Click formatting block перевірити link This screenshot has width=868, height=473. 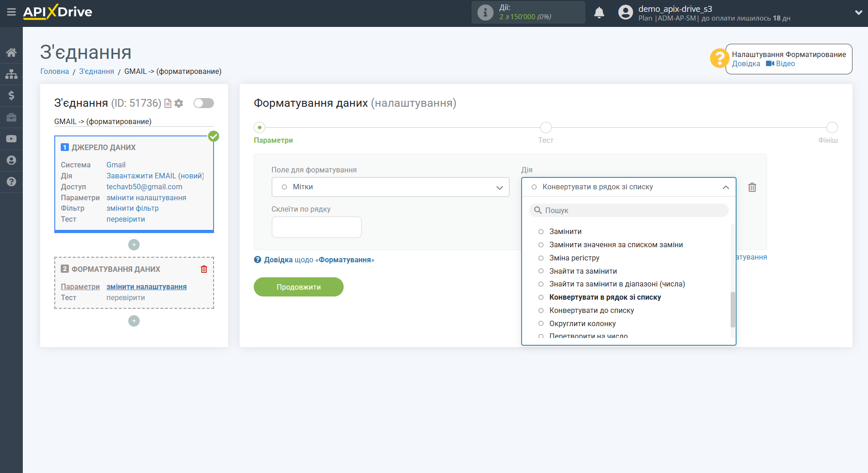(125, 297)
